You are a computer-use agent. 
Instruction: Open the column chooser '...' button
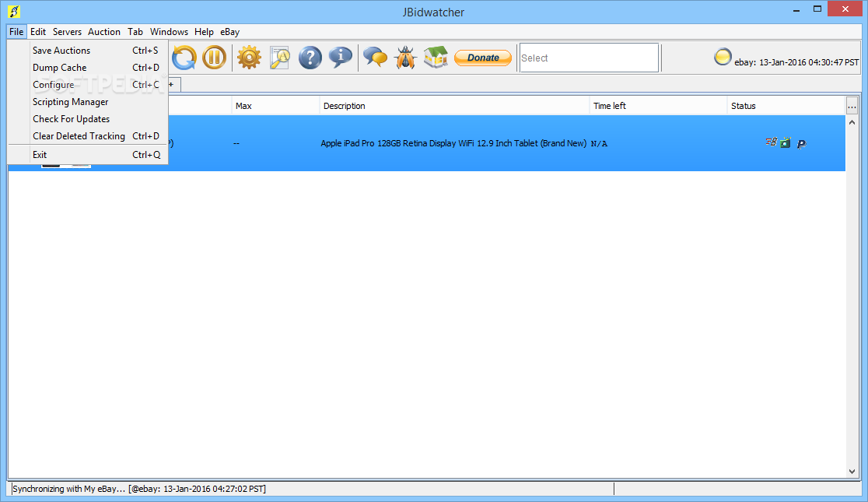click(852, 106)
